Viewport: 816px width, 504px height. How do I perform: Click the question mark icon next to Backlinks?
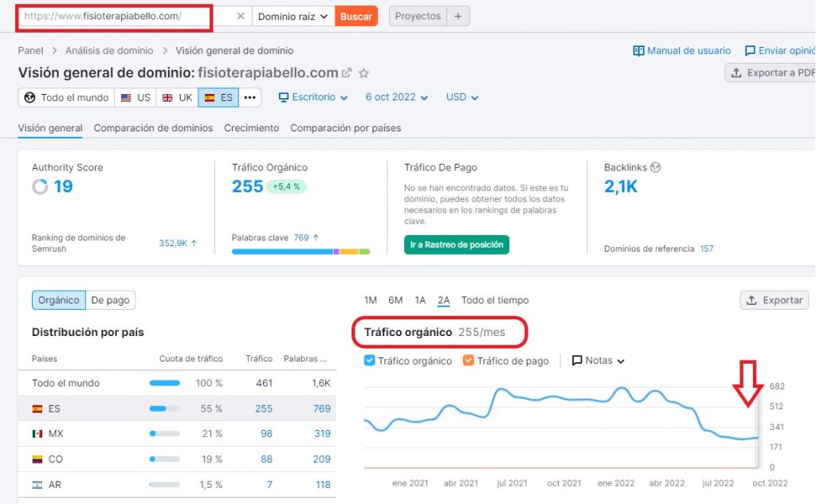[654, 167]
